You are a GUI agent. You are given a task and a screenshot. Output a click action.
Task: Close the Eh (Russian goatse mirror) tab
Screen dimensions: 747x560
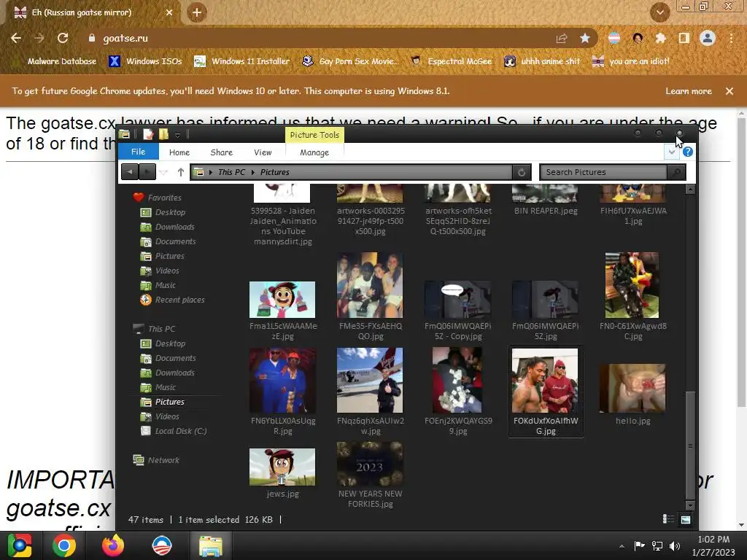(169, 13)
